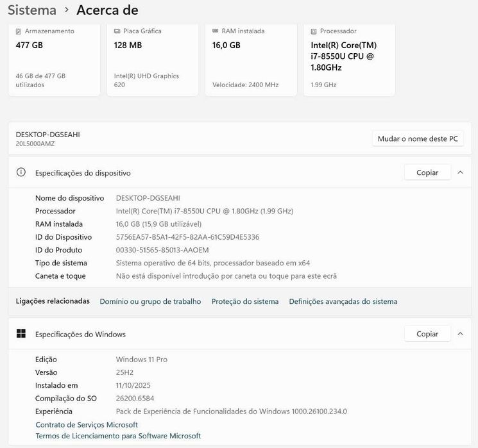Viewport: 478px width, 448px height.
Task: Click the info icon beside Especificações do dispositivo
Action: pyautogui.click(x=21, y=172)
